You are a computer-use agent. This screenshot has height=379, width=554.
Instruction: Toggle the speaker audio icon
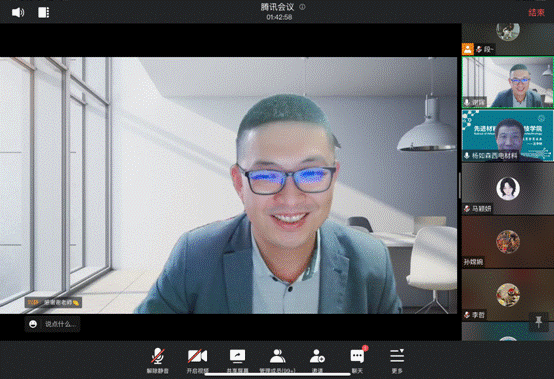point(18,13)
